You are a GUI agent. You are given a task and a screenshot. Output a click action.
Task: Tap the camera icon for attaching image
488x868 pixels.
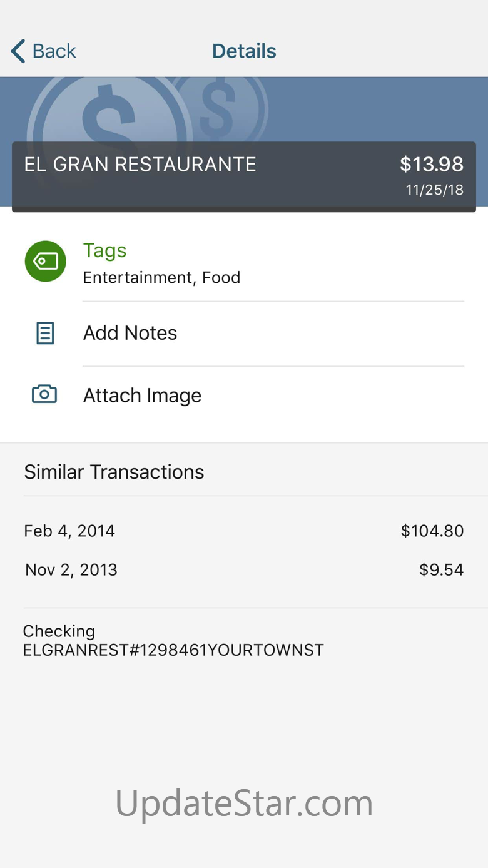(44, 394)
